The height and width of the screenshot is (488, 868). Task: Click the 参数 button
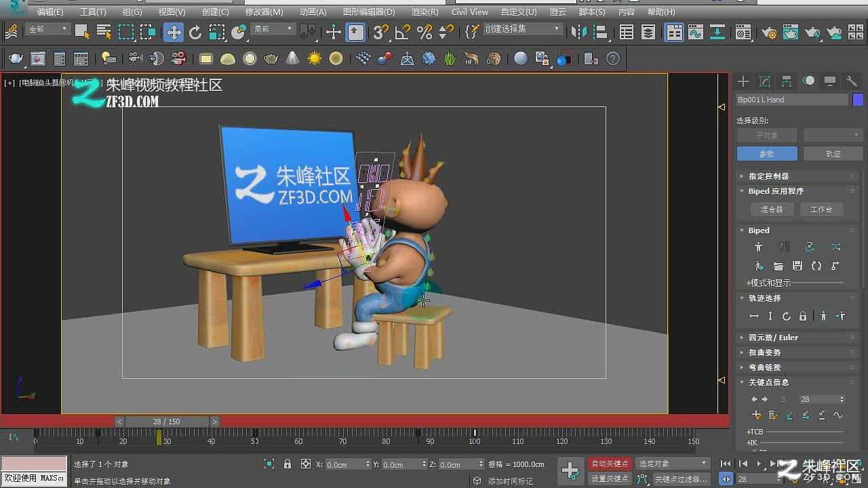[767, 154]
